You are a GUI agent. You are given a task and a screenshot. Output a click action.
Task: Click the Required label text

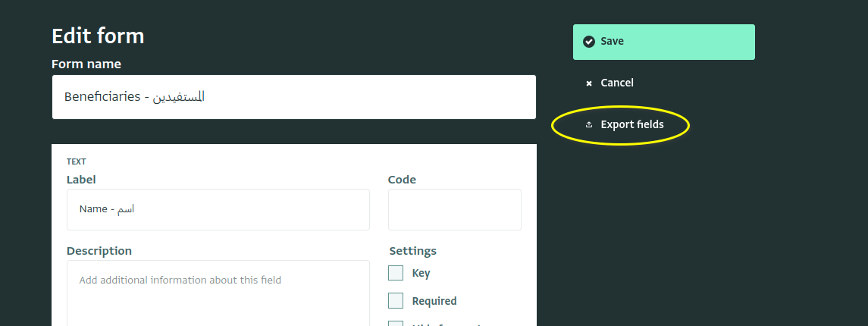(x=434, y=301)
